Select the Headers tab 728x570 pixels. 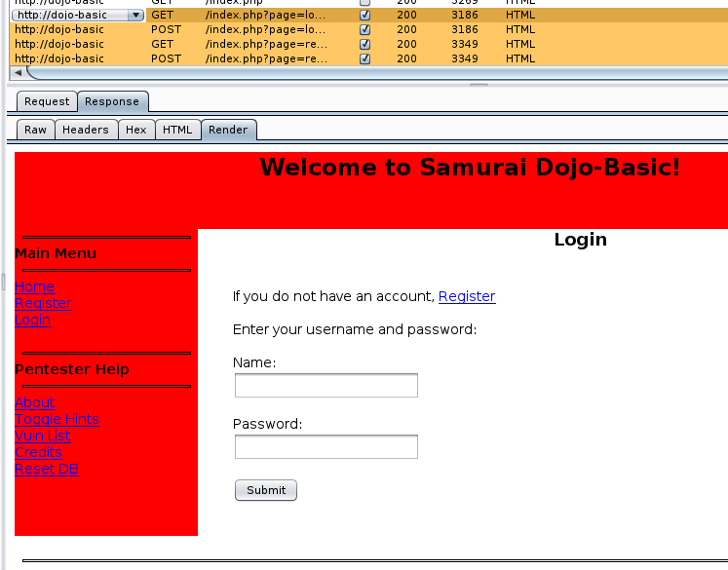coord(86,130)
